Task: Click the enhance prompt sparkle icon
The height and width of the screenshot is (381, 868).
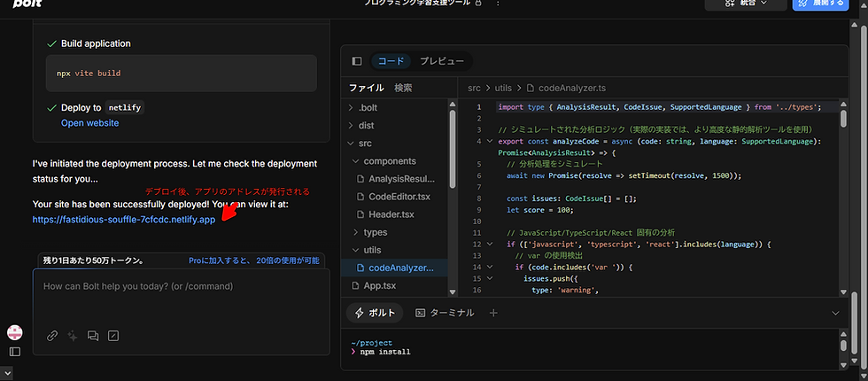Action: (72, 336)
